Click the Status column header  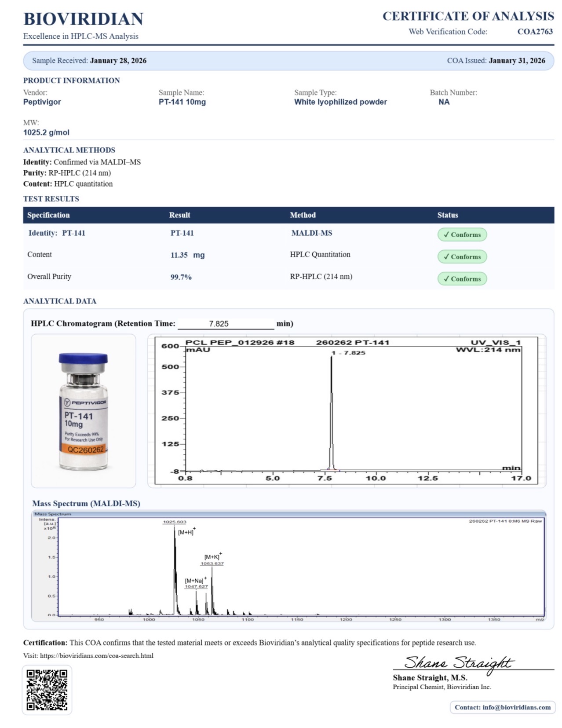tap(447, 215)
